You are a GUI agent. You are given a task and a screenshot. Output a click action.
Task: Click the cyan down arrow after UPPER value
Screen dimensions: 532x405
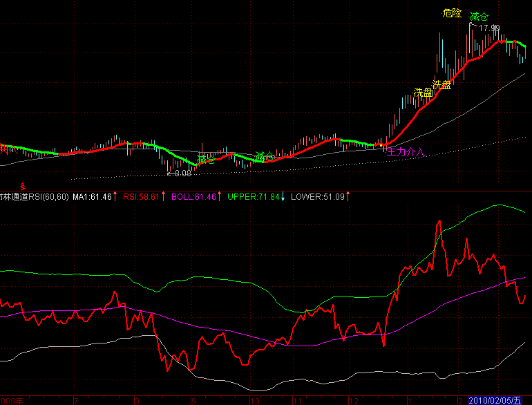(283, 197)
